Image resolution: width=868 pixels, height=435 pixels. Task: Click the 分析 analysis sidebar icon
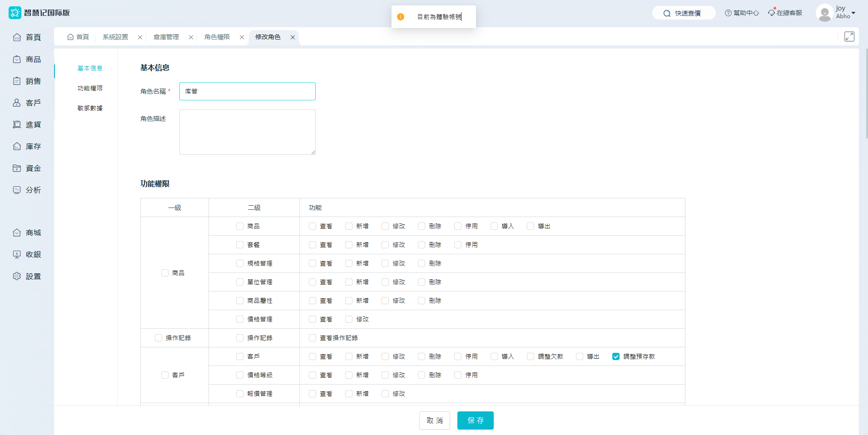(x=17, y=190)
